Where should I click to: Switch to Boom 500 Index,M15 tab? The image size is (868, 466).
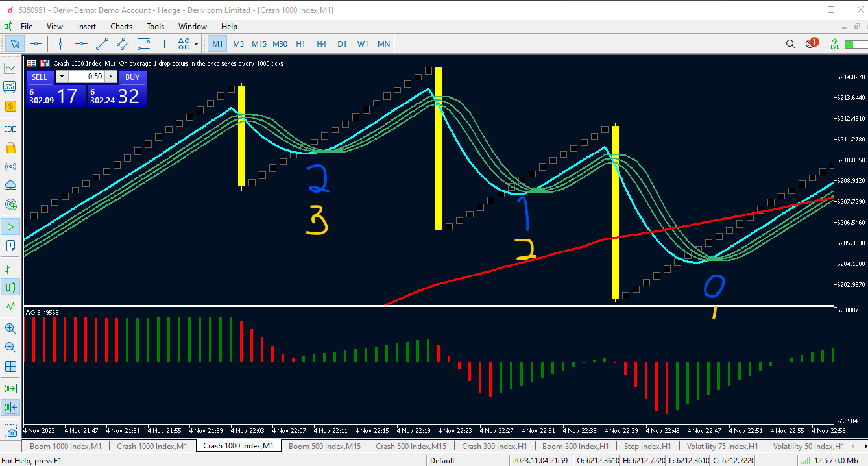point(324,446)
